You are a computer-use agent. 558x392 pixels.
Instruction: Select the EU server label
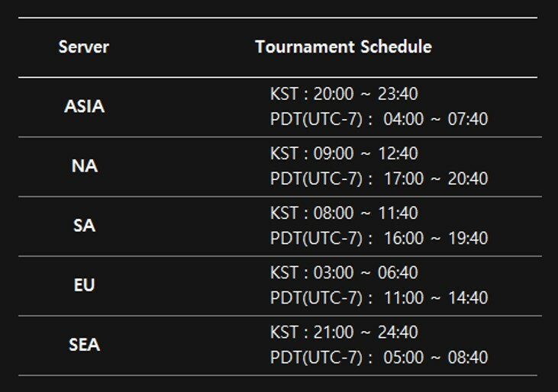coord(84,285)
